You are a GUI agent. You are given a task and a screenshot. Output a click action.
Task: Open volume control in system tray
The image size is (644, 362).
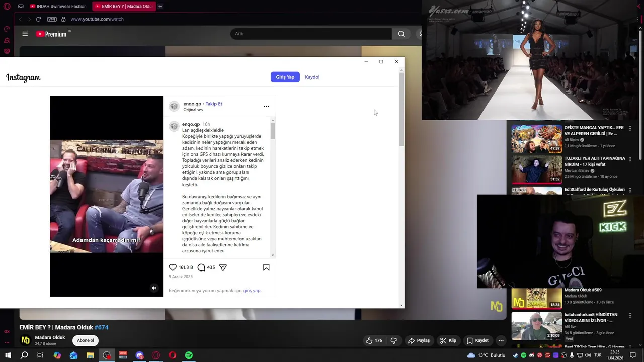(588, 355)
